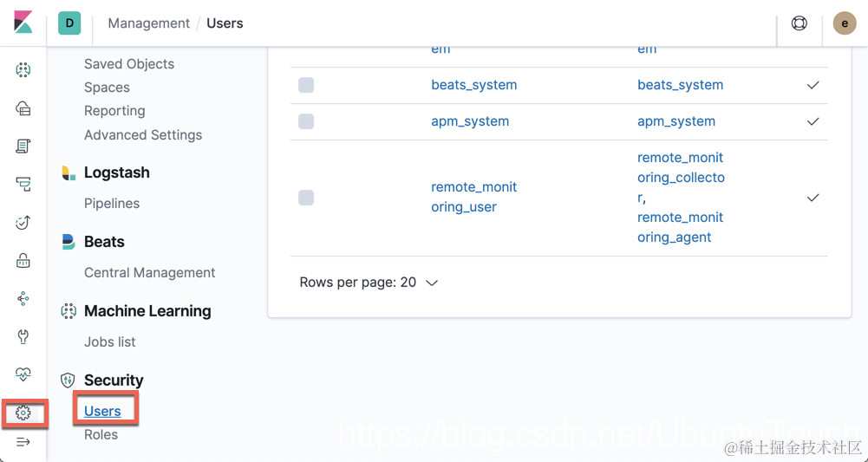
Task: Open Dev Tools wrench icon
Action: [x=23, y=337]
